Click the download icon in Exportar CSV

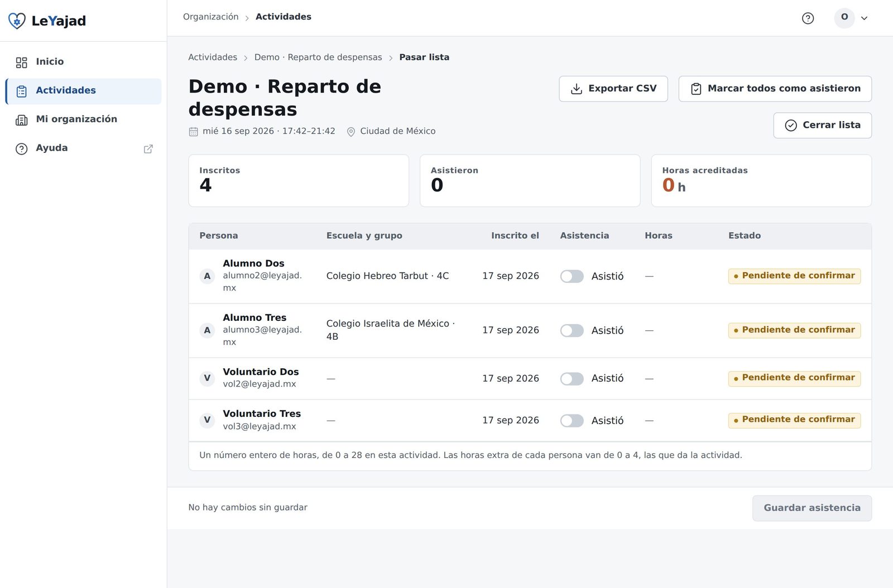pyautogui.click(x=577, y=89)
